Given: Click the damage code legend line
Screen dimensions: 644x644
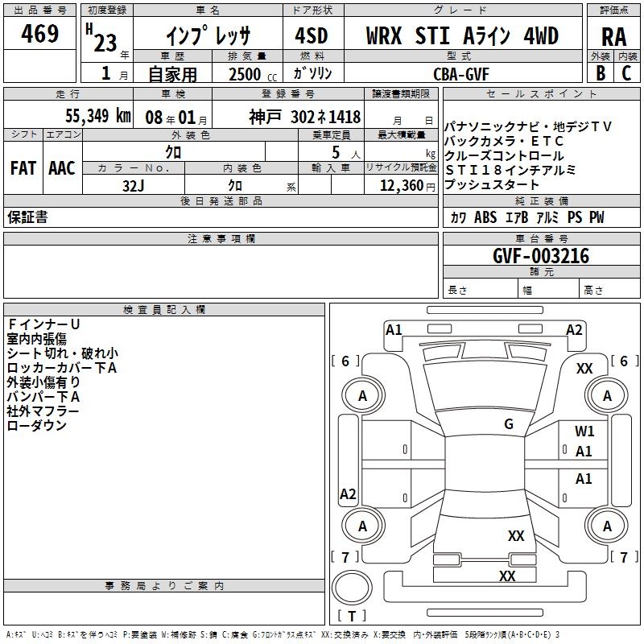Looking at the screenshot, I should click(x=283, y=634).
